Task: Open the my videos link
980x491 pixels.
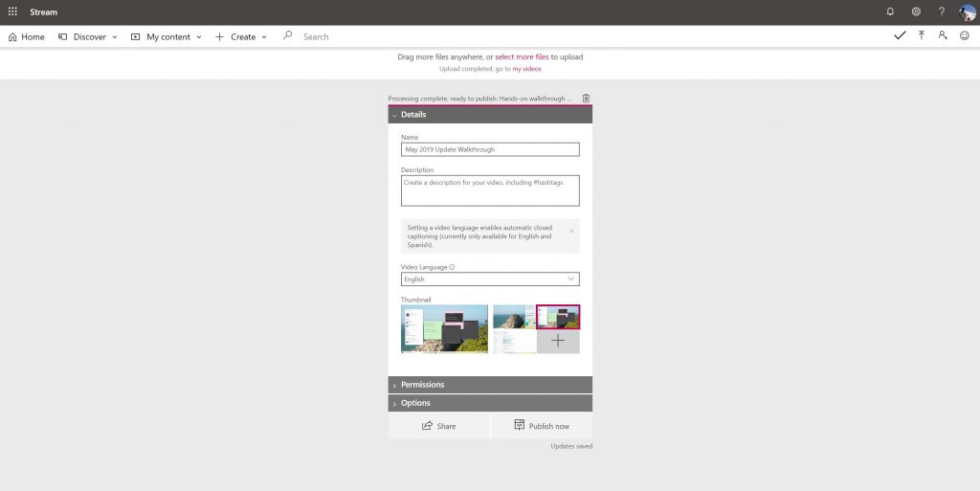Action: point(527,69)
